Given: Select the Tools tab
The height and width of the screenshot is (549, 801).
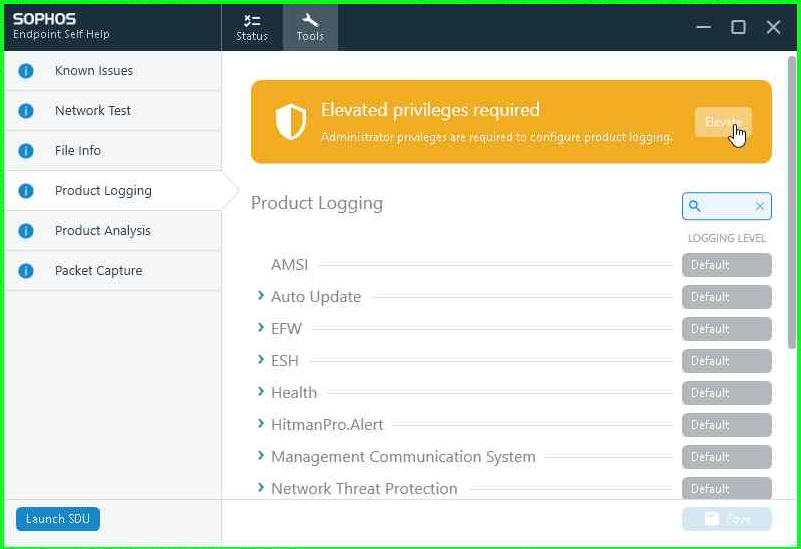Looking at the screenshot, I should click(310, 26).
